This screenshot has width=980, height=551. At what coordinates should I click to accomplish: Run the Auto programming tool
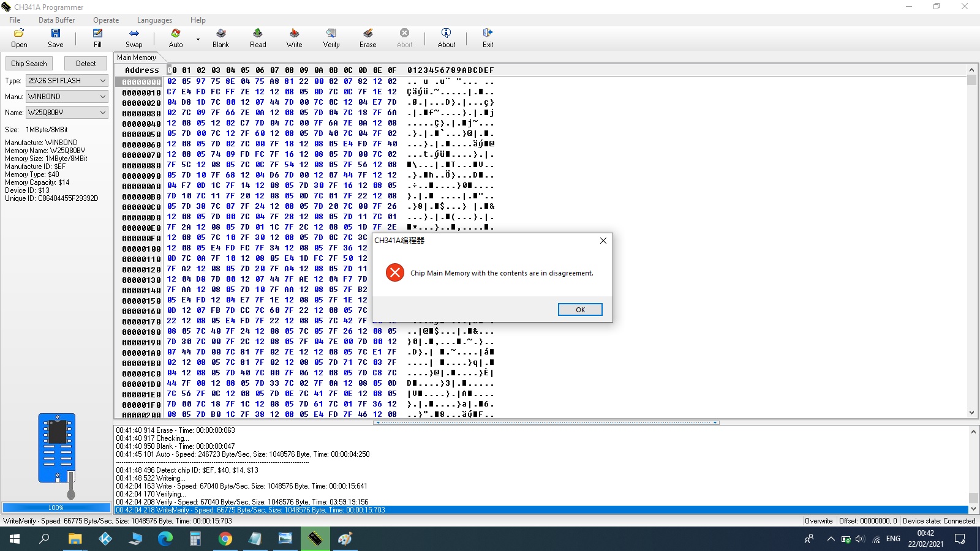pyautogui.click(x=176, y=37)
